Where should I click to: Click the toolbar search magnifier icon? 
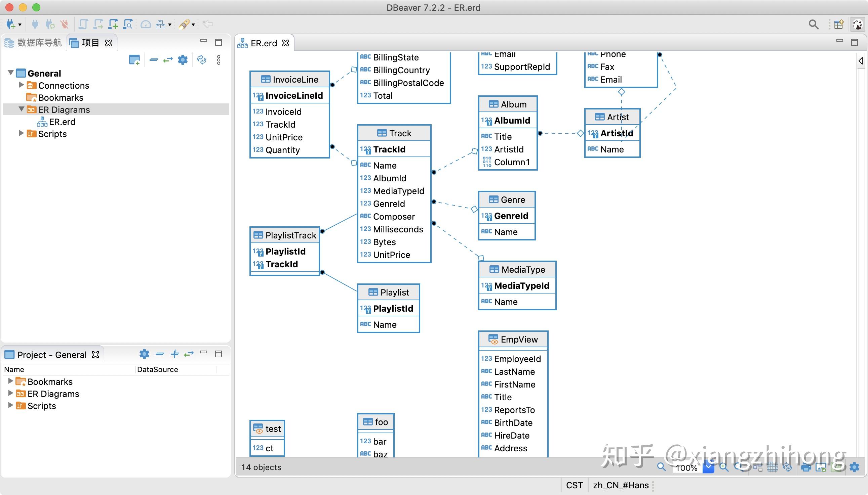click(x=814, y=24)
